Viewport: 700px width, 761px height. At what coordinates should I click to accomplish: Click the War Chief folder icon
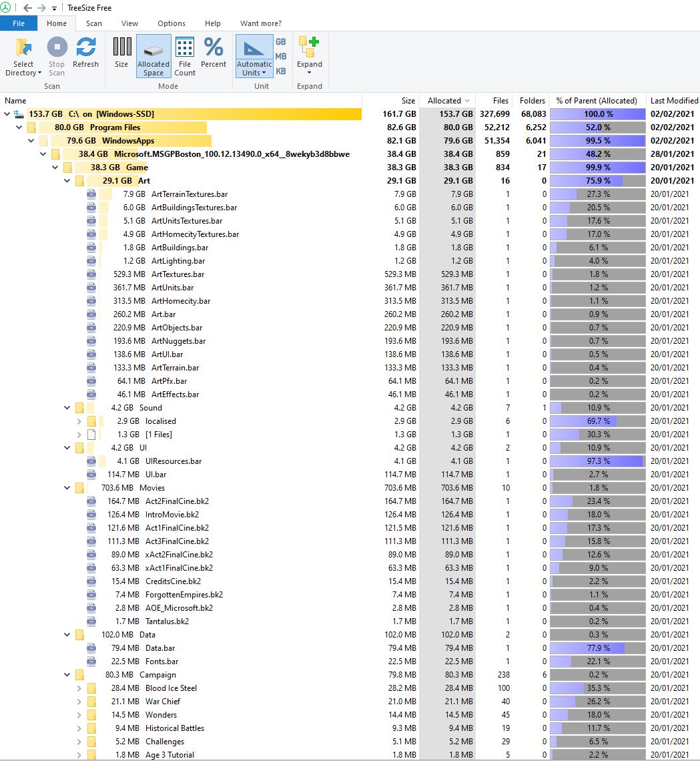pyautogui.click(x=91, y=702)
